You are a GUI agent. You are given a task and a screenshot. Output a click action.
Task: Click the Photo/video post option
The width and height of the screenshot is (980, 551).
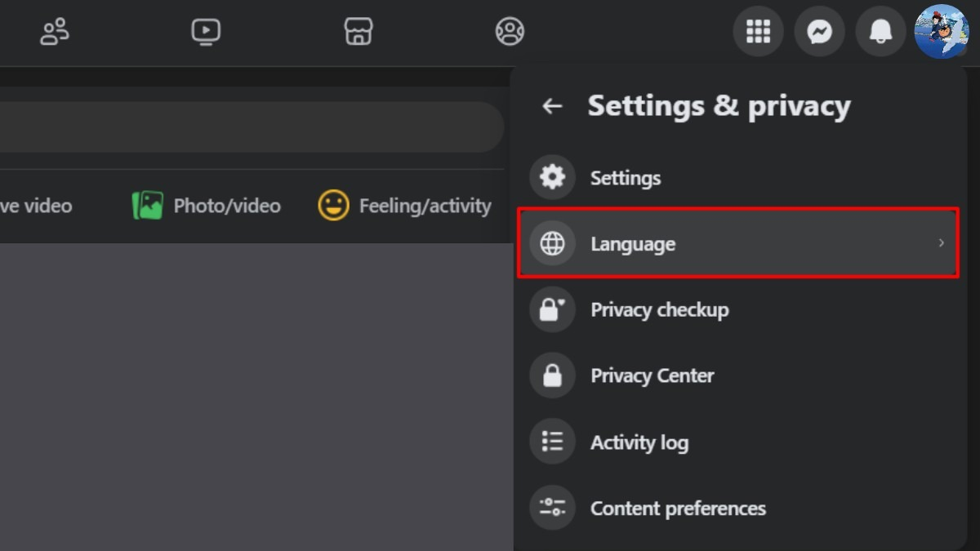click(207, 206)
